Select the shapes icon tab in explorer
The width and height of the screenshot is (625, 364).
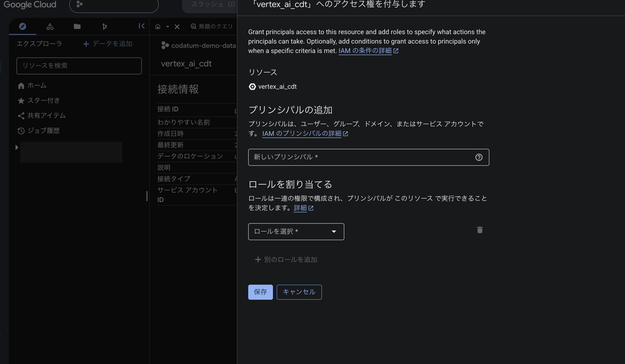click(x=50, y=26)
